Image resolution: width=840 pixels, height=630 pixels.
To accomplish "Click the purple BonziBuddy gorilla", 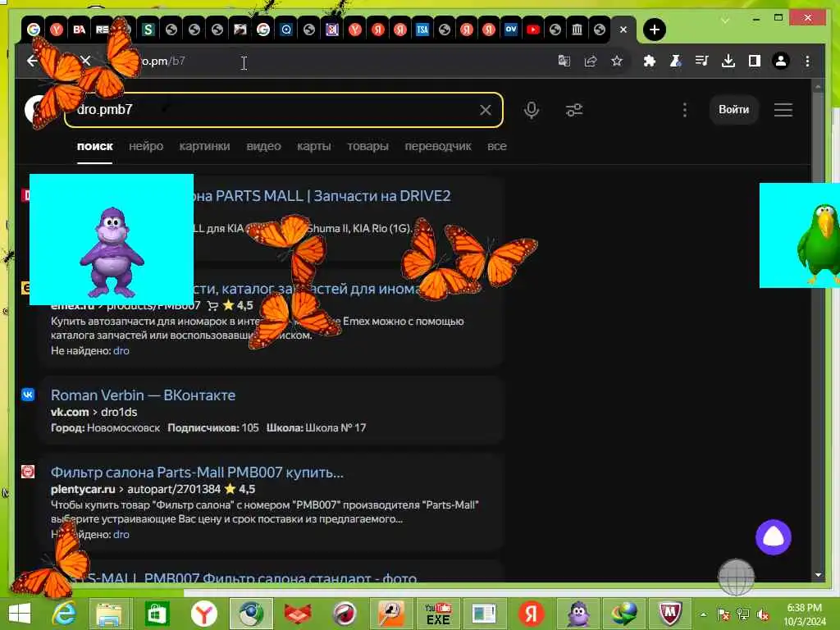I will [x=112, y=252].
